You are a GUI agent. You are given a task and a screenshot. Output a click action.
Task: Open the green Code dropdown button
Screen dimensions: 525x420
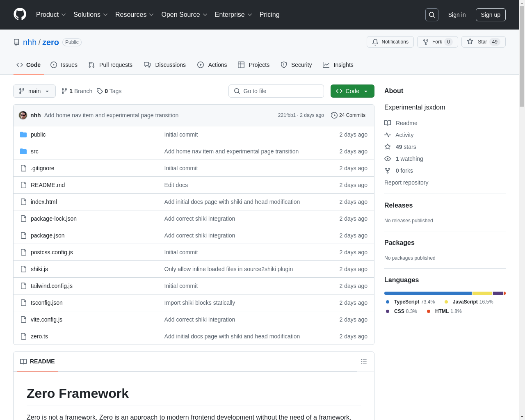352,91
